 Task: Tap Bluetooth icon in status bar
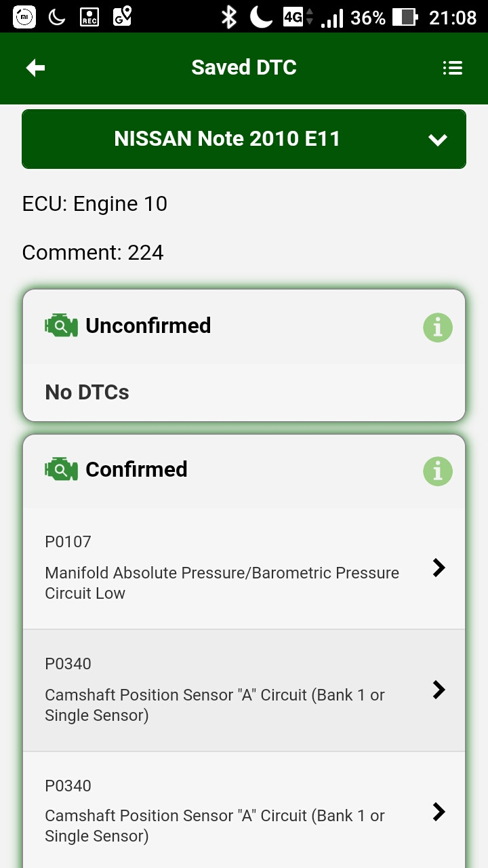pyautogui.click(x=229, y=17)
